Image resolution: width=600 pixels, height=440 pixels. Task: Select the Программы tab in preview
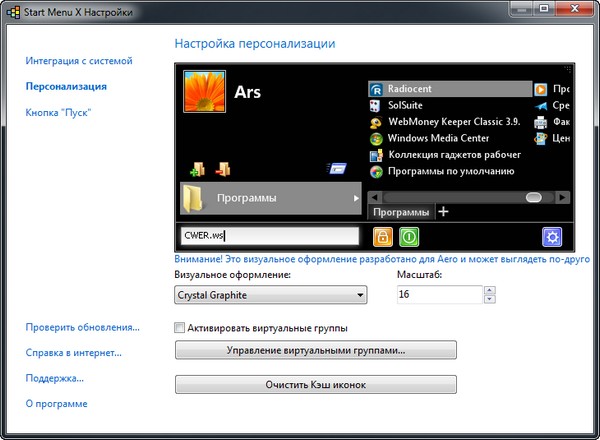[401, 212]
